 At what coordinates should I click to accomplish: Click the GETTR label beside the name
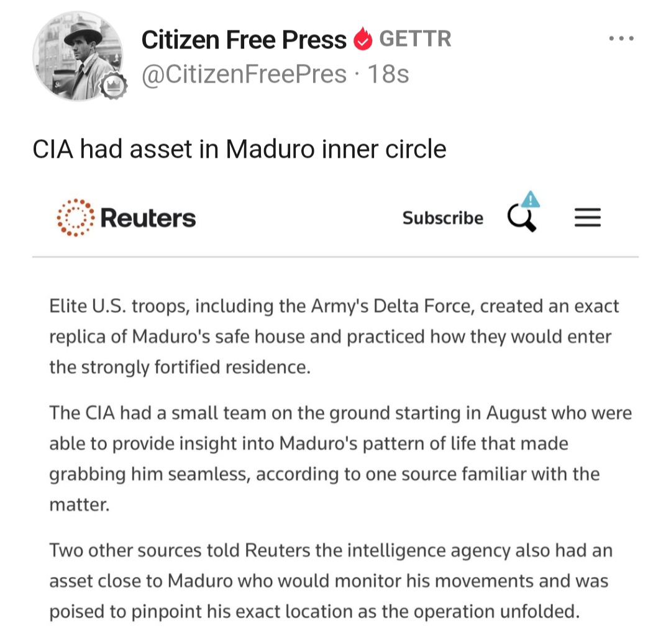(415, 39)
